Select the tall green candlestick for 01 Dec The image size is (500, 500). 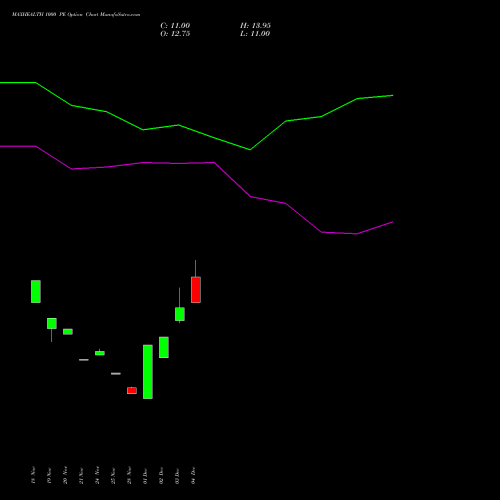pos(148,372)
